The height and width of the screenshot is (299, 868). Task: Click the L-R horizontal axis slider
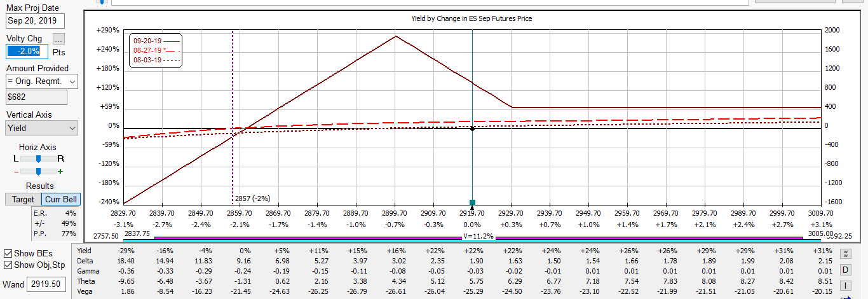[x=39, y=158]
